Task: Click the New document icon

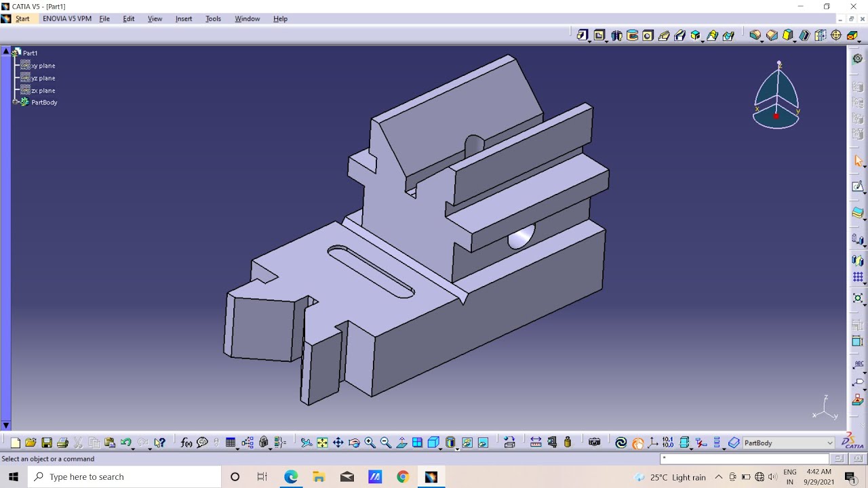Action: tap(15, 443)
